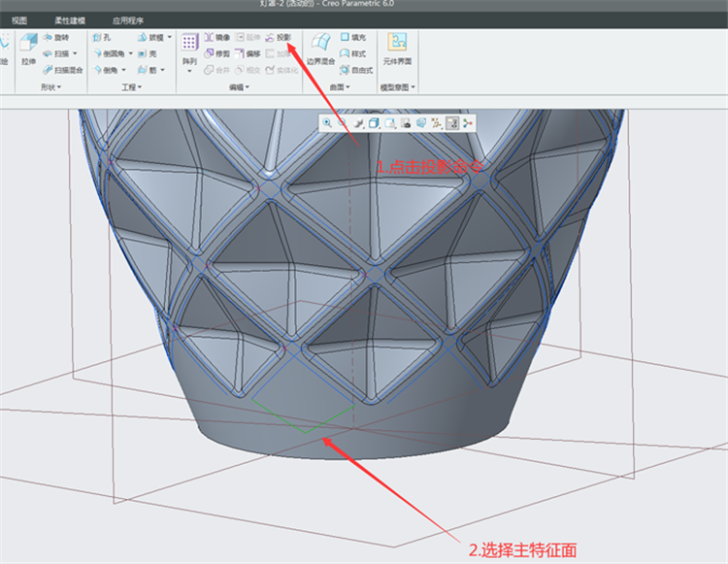Select the 筋 (Rib) tool
728x564 pixels.
coord(148,70)
